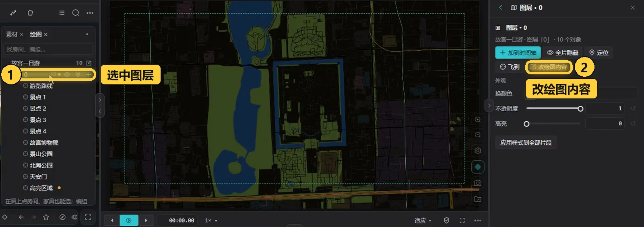The height and width of the screenshot is (227, 644).
Task: Open the canvas settings gear
Action: coord(478,151)
